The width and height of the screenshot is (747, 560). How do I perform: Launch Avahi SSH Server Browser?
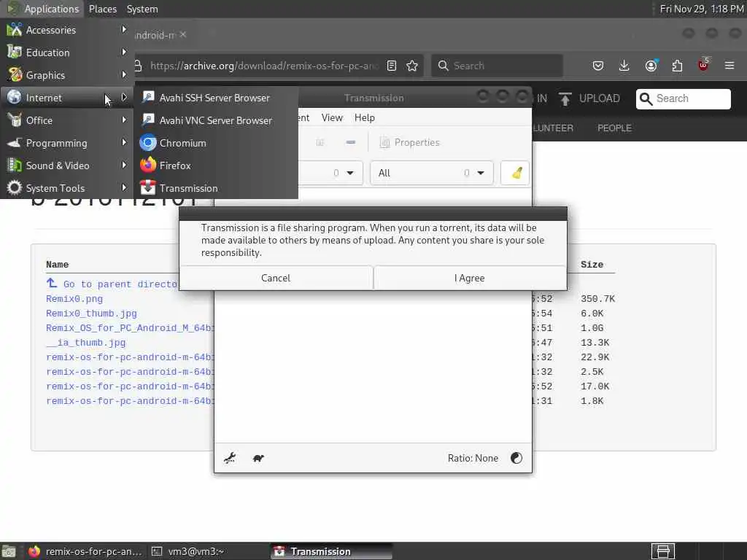tap(216, 98)
